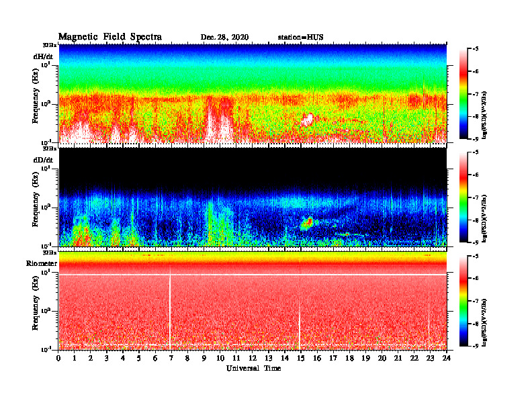
Task: Click hour "2" on the Universal Time axis
Action: click(91, 358)
